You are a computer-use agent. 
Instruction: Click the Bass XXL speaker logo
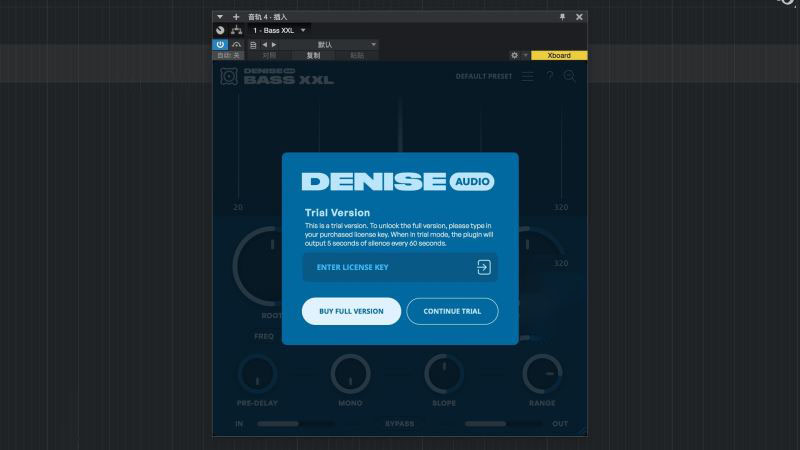pos(229,77)
